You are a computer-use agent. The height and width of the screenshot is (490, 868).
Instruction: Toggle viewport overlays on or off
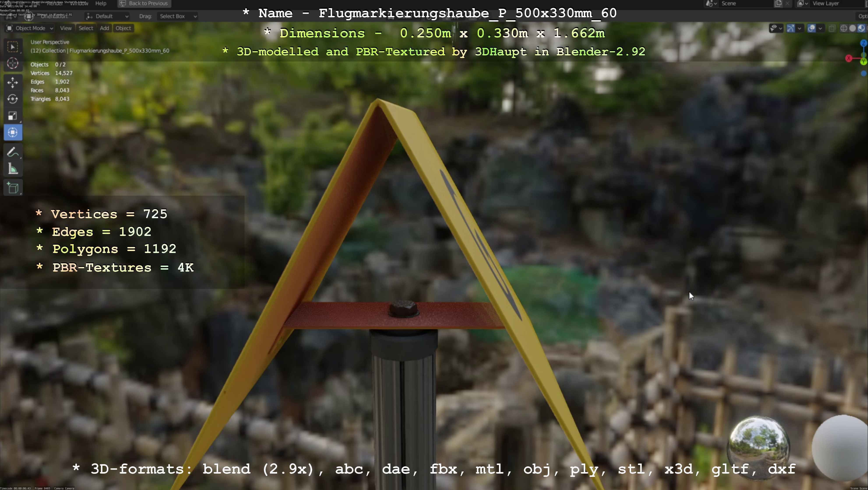811,28
